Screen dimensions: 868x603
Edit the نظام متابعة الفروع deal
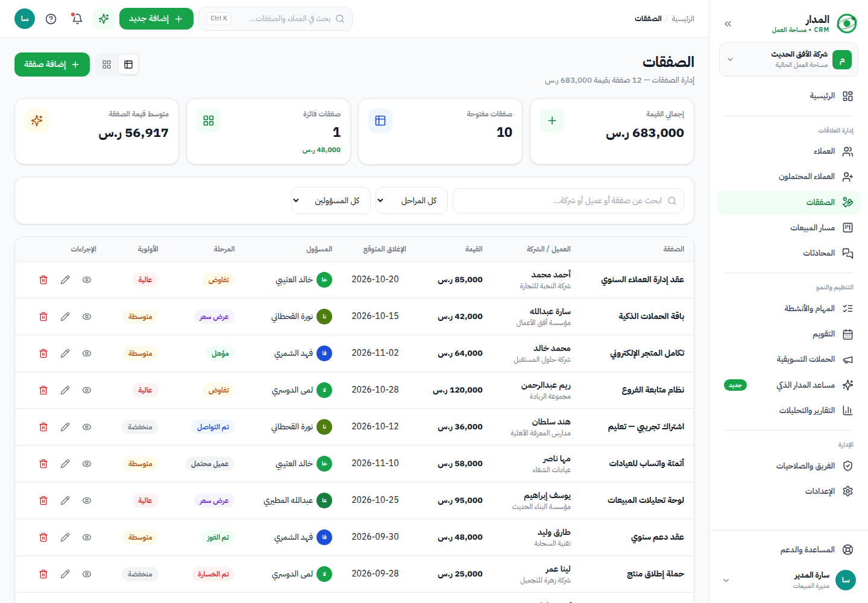(65, 390)
